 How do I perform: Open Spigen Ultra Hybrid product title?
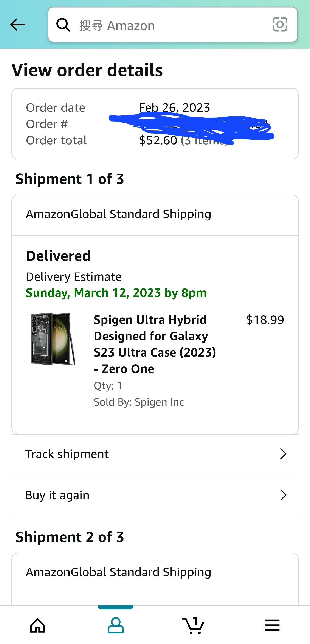155,344
